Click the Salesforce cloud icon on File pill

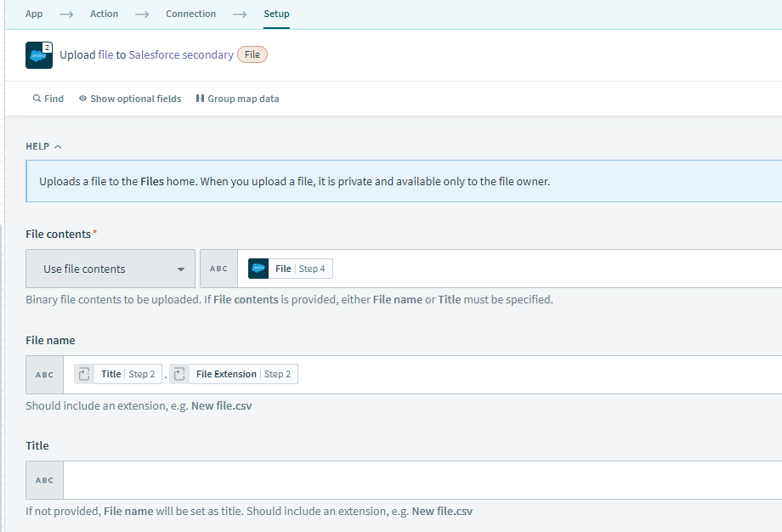point(258,269)
